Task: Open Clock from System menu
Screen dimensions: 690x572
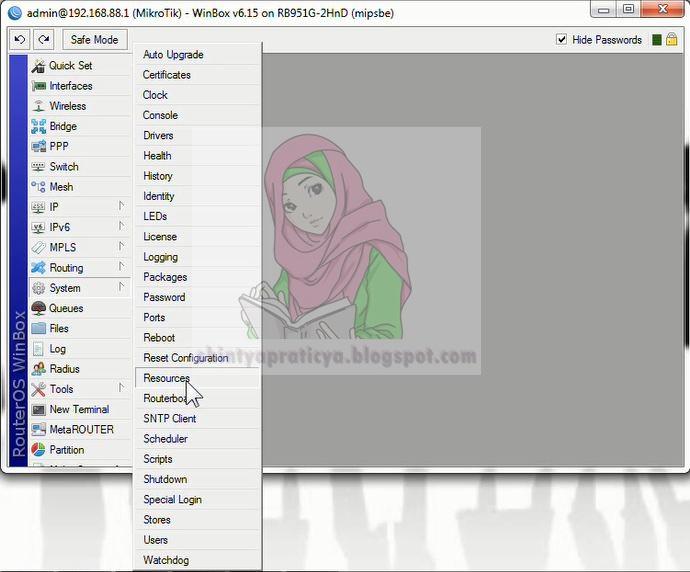Action: click(x=197, y=95)
